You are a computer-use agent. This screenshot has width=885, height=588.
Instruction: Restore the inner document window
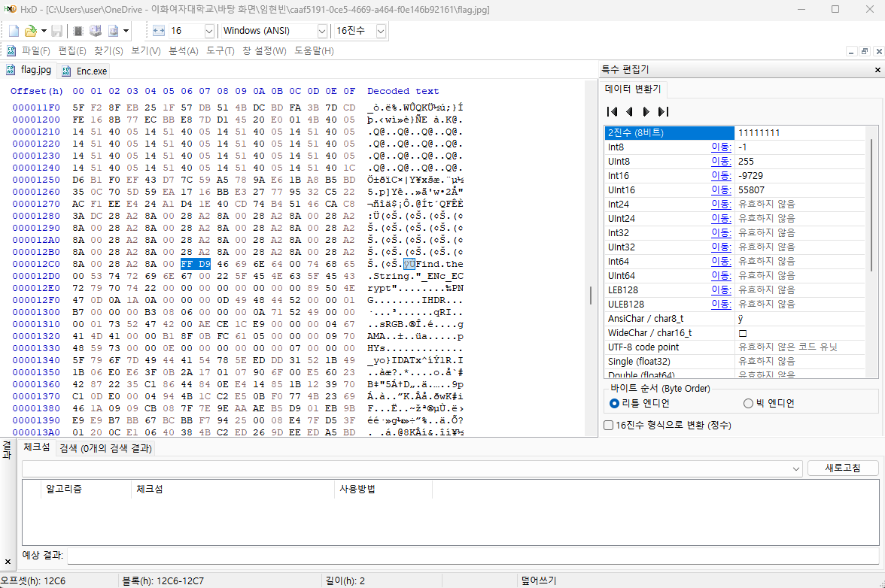pyautogui.click(x=865, y=51)
